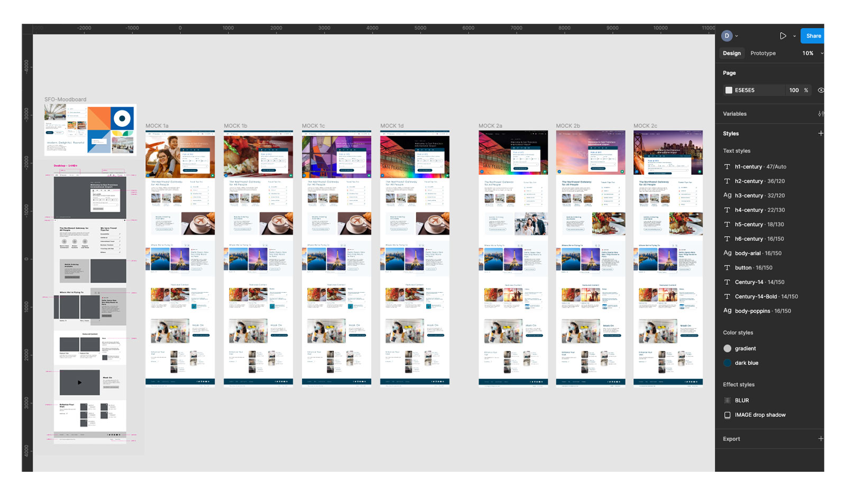Switch to the Prototype tab

click(x=763, y=53)
